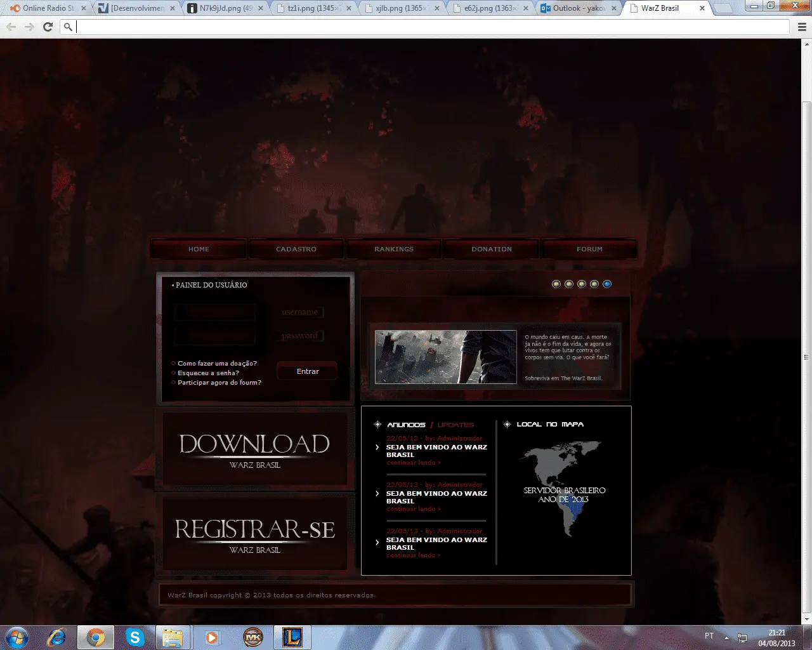Click the slider city thumbnail image
The width and height of the screenshot is (812, 650).
[x=446, y=357]
